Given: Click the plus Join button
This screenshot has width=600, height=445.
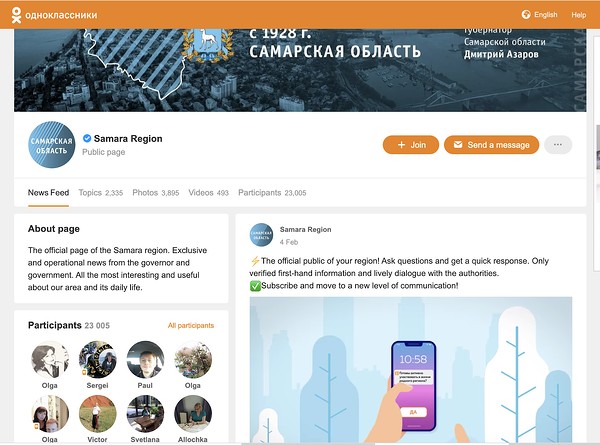Looking at the screenshot, I should [411, 145].
